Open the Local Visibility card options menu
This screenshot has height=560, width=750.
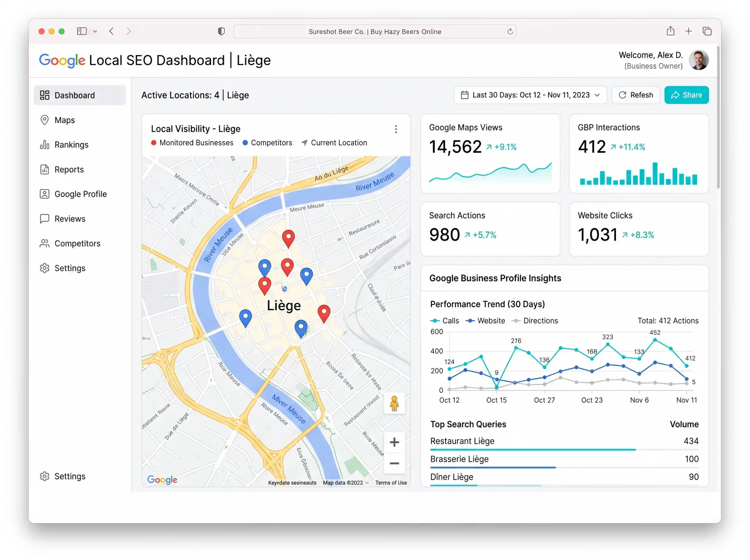coord(396,129)
